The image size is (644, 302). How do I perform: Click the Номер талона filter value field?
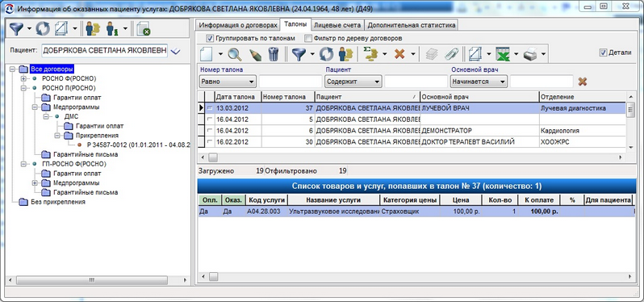tap(290, 82)
